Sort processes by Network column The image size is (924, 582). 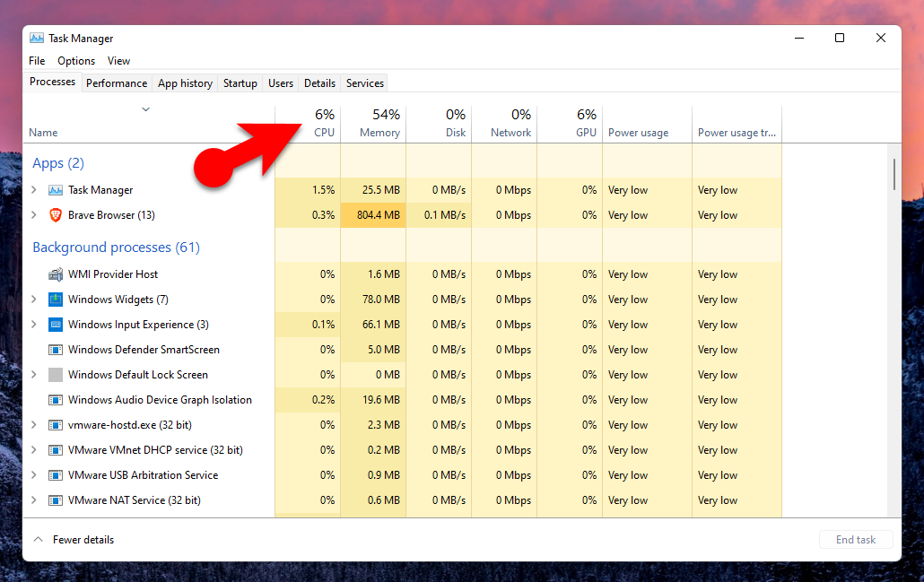[x=504, y=124]
